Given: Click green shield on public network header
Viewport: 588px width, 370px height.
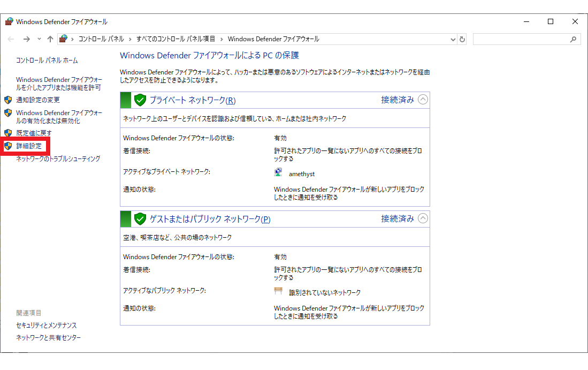Looking at the screenshot, I should click(x=140, y=219).
